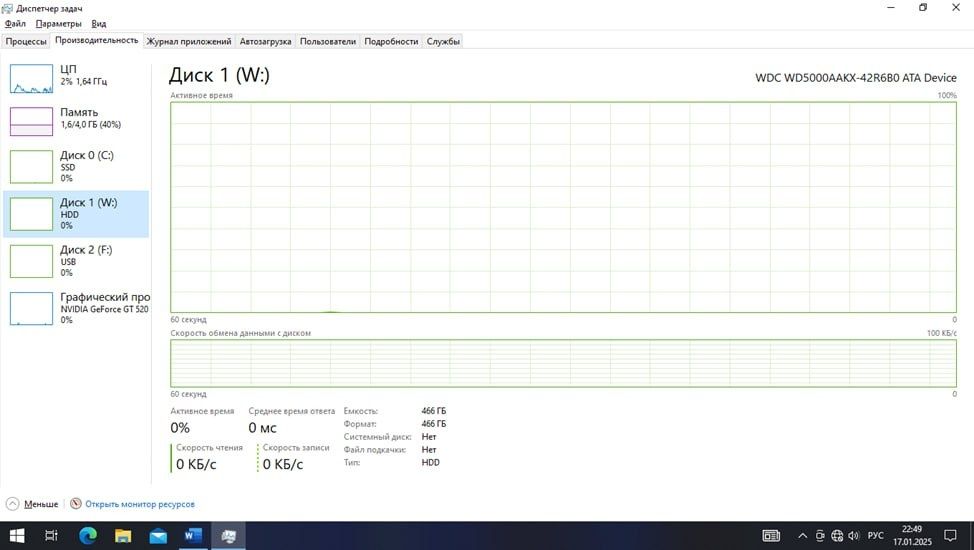This screenshot has width=974, height=550.
Task: Click the Диск 1 (W:) main heading
Action: pos(219,75)
